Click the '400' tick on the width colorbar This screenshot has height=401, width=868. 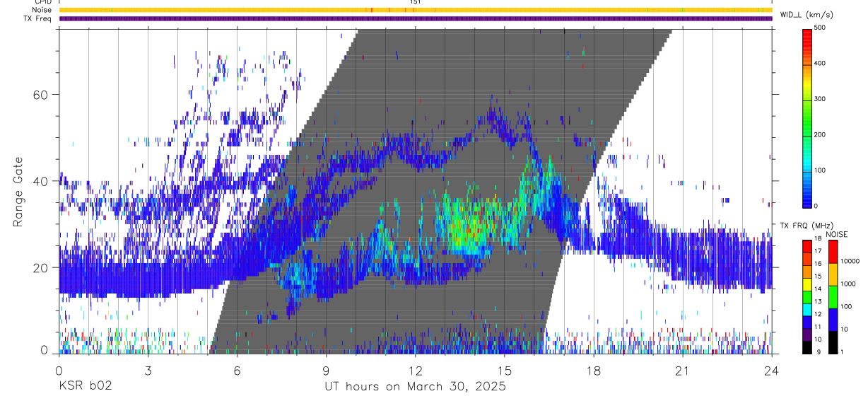[x=821, y=64]
